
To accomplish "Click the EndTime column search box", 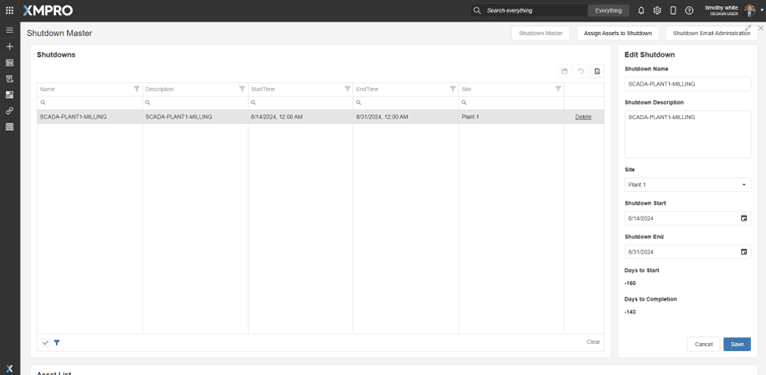I will pyautogui.click(x=406, y=103).
